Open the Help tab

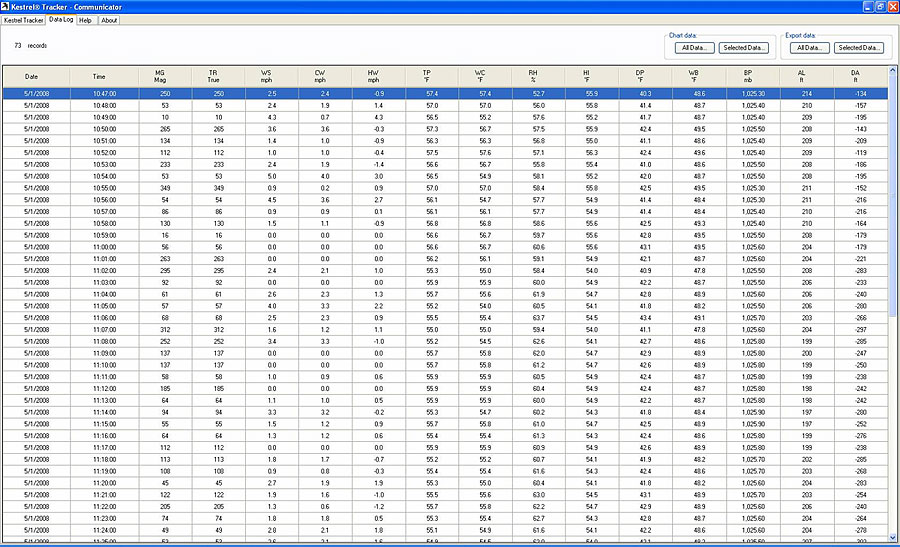click(86, 20)
